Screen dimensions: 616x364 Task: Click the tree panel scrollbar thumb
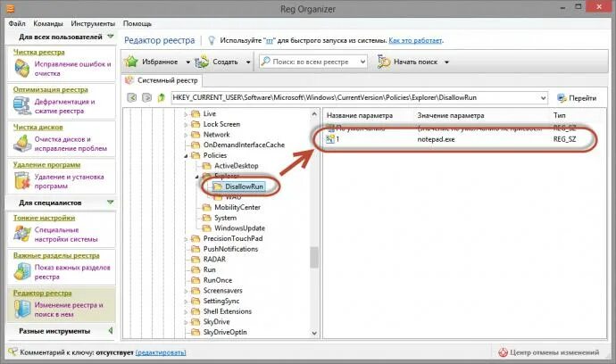tap(314, 258)
